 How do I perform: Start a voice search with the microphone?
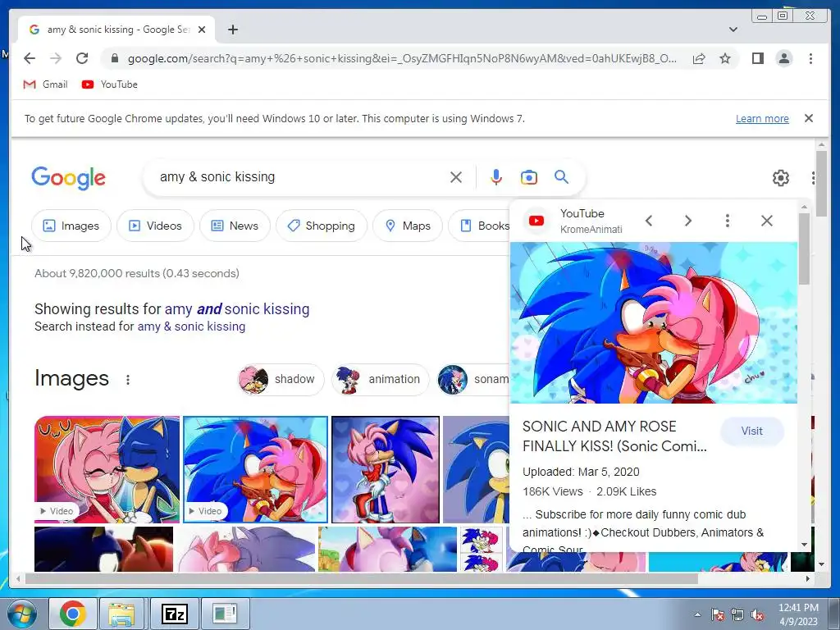click(x=496, y=177)
